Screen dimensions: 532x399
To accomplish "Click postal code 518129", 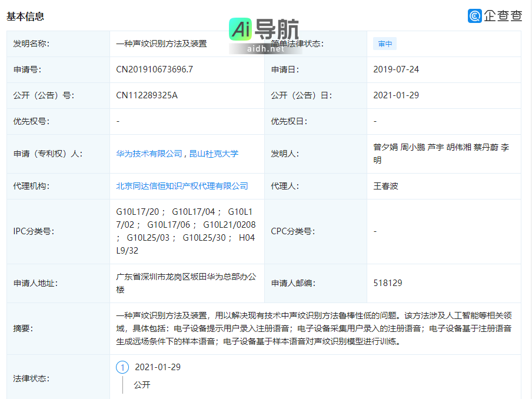I will click(387, 283).
